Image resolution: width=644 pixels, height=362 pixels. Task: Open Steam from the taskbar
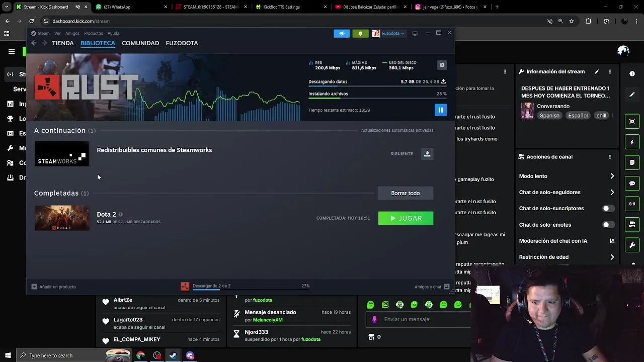point(173,355)
